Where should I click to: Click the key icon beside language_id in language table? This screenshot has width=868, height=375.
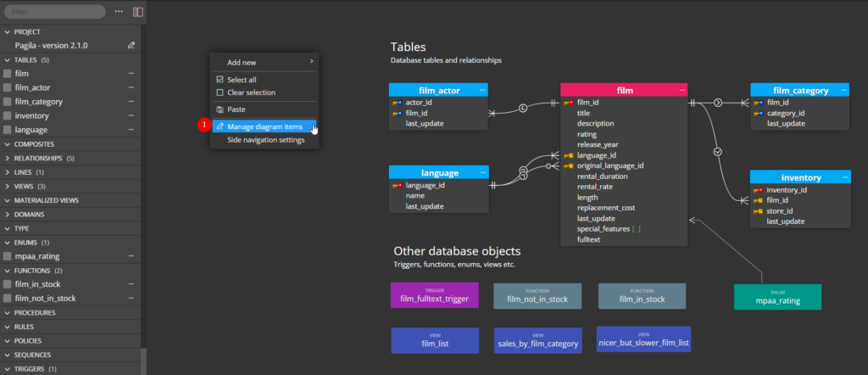coord(397,186)
